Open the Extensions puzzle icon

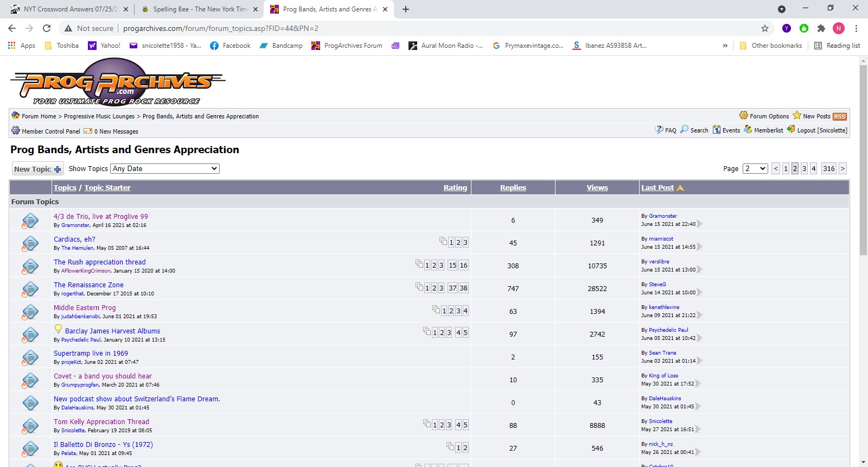coord(821,28)
